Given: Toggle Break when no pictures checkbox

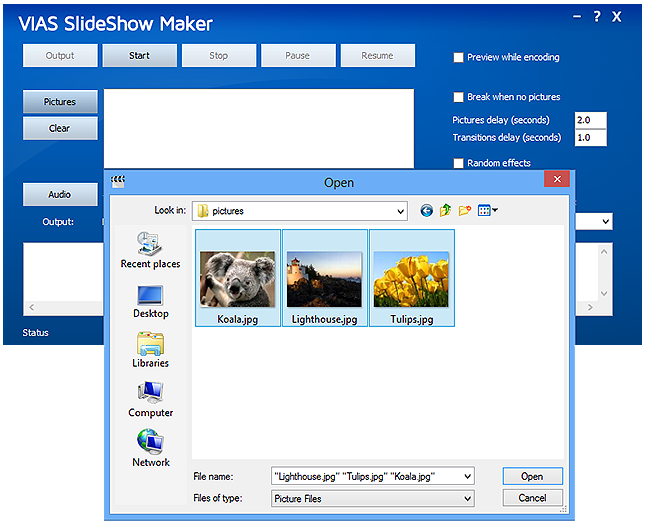Looking at the screenshot, I should click(x=458, y=97).
